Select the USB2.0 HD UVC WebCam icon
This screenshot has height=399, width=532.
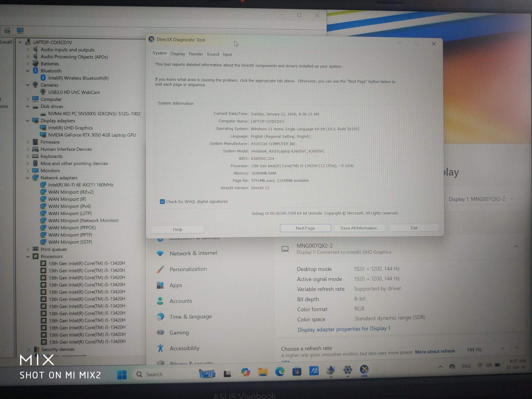click(x=43, y=92)
